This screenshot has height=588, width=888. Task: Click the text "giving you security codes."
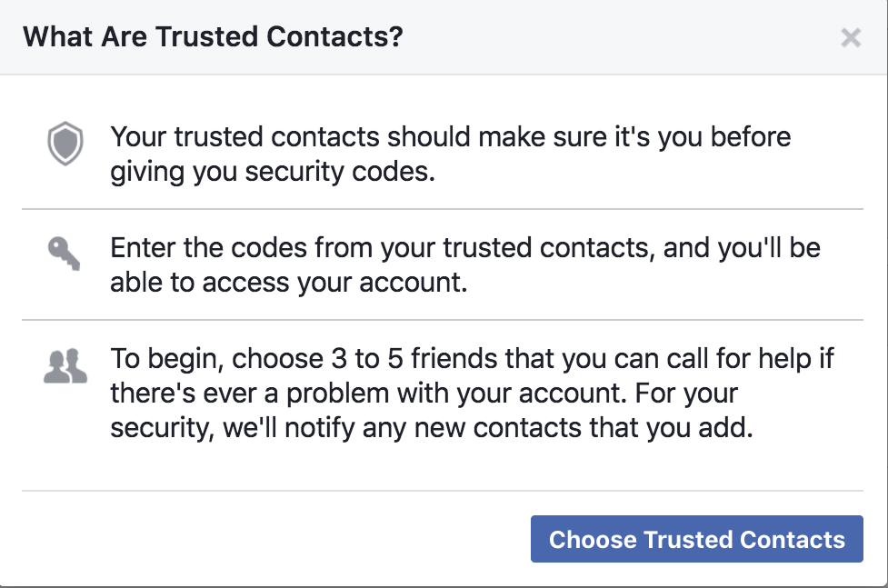273,172
